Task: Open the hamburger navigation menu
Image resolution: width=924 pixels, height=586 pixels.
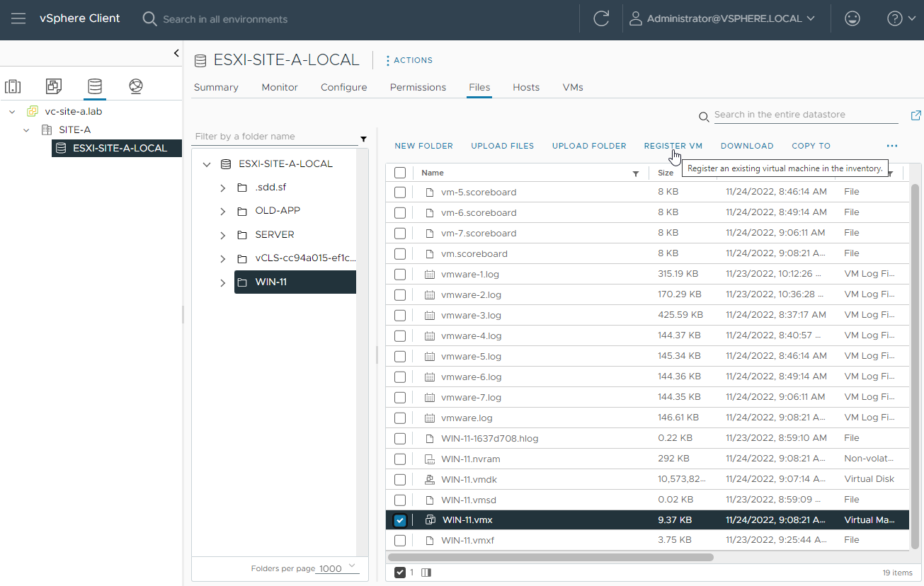Action: pyautogui.click(x=18, y=19)
